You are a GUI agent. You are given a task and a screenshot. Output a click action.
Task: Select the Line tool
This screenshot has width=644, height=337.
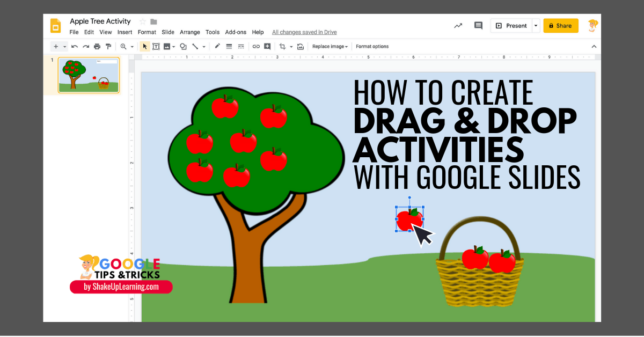pyautogui.click(x=195, y=46)
